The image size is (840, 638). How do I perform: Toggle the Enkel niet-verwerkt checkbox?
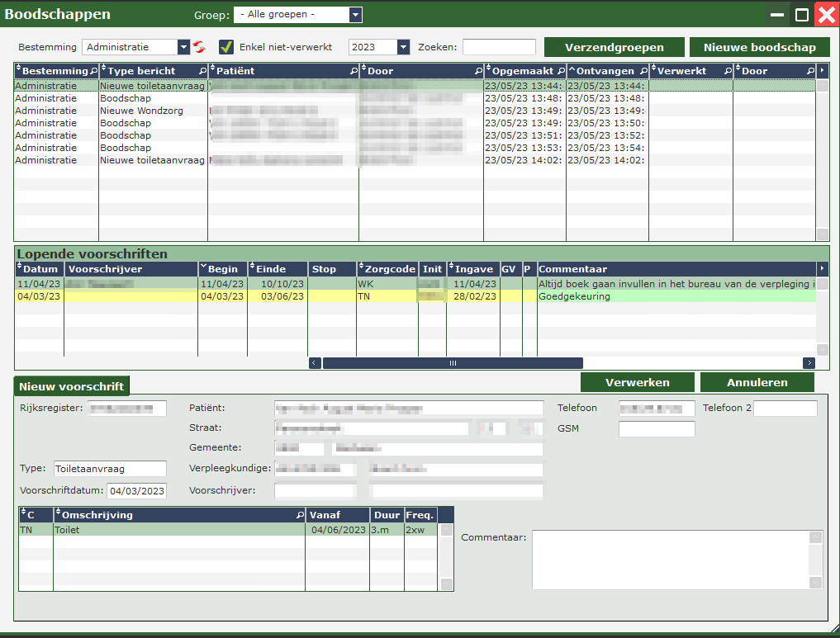(x=225, y=47)
